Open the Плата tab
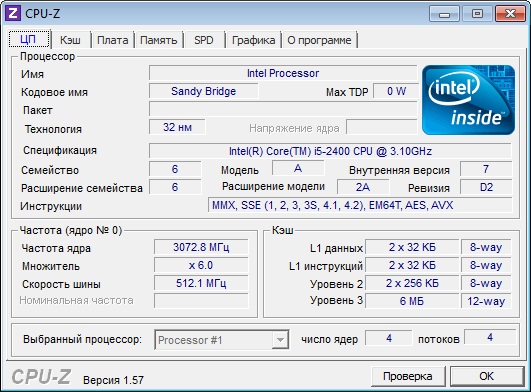The height and width of the screenshot is (392, 531). click(113, 40)
